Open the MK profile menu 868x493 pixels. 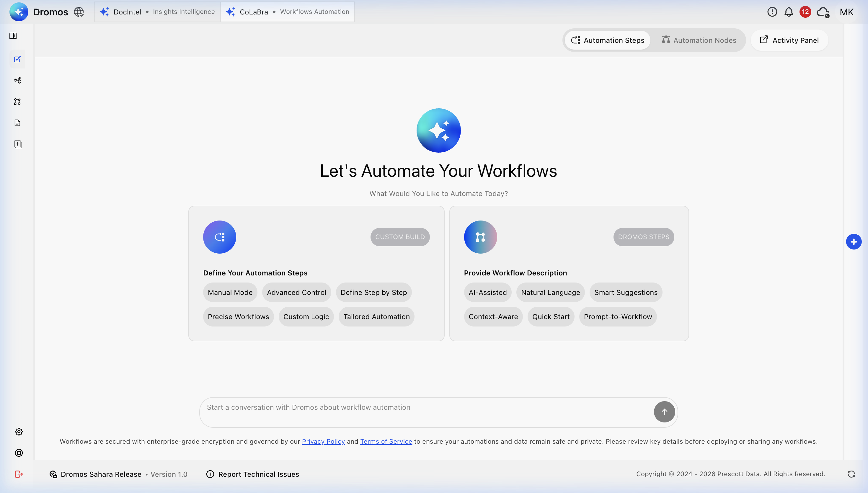point(847,12)
